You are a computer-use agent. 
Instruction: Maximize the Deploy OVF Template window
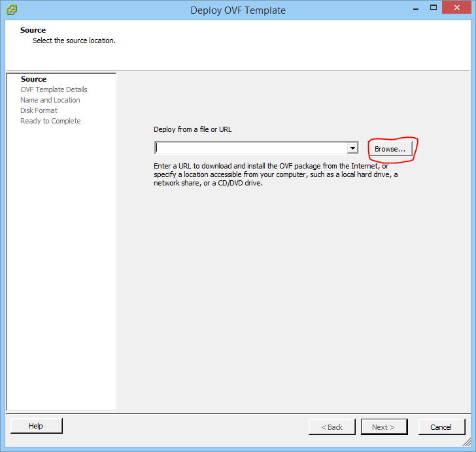click(x=433, y=8)
